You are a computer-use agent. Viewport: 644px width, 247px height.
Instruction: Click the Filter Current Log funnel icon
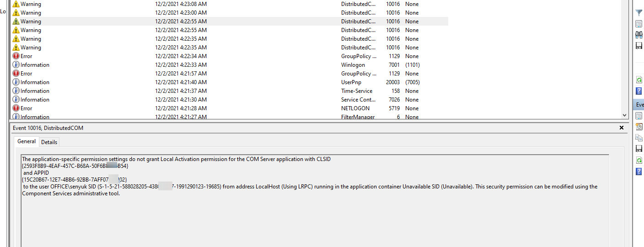(x=639, y=13)
